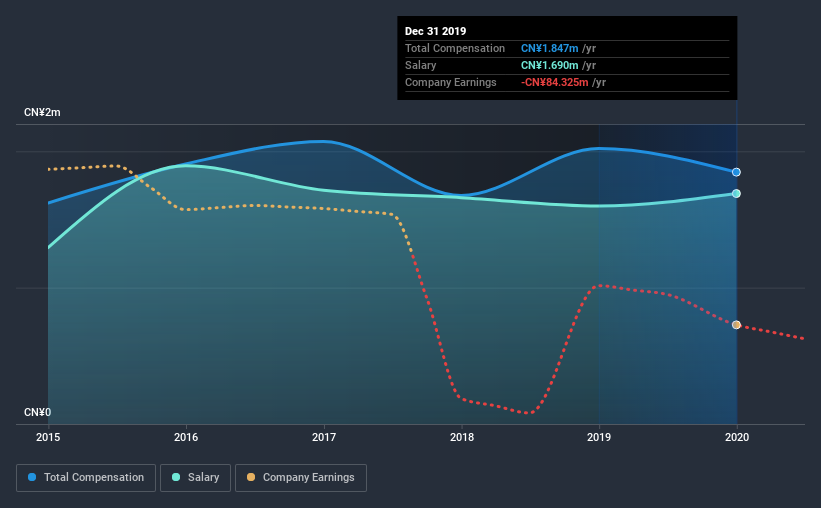Click the teal dot in Salary legend
Image resolution: width=821 pixels, height=508 pixels.
point(176,478)
